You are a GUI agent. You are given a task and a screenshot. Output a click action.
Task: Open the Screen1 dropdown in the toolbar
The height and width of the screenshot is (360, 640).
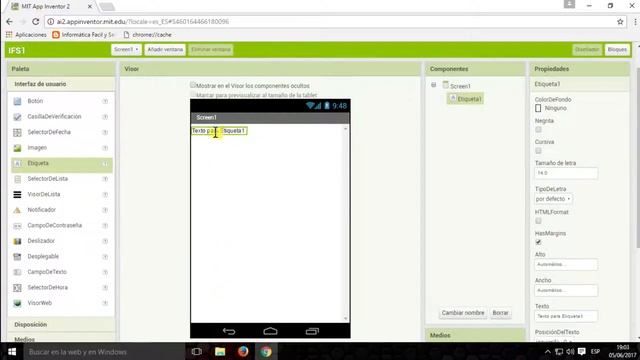click(126, 49)
